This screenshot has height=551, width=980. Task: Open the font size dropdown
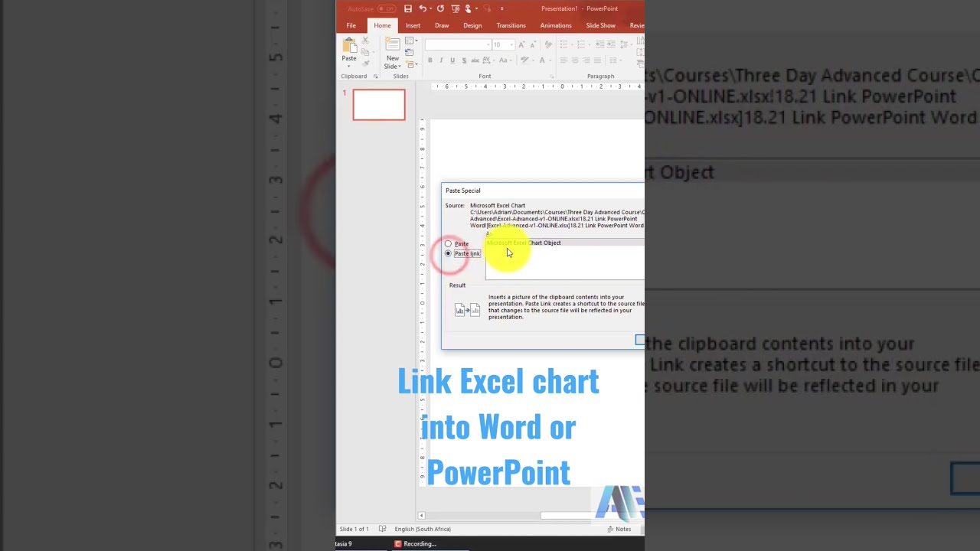click(x=511, y=44)
